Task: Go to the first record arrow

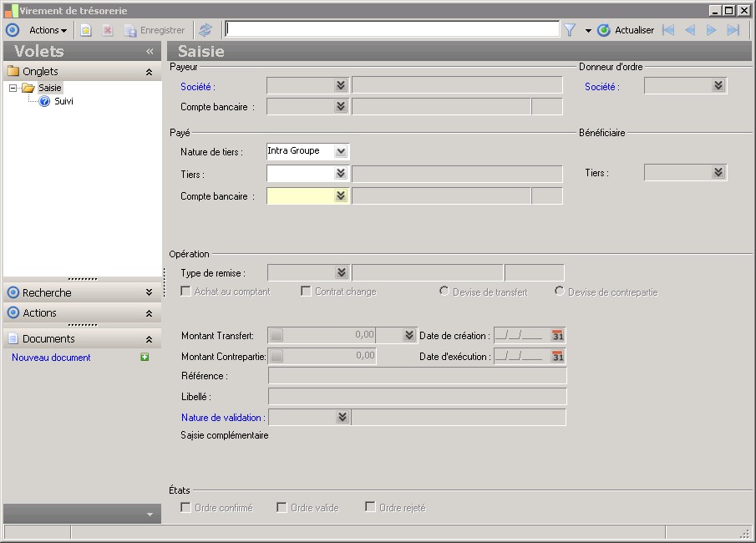Action: point(668,30)
